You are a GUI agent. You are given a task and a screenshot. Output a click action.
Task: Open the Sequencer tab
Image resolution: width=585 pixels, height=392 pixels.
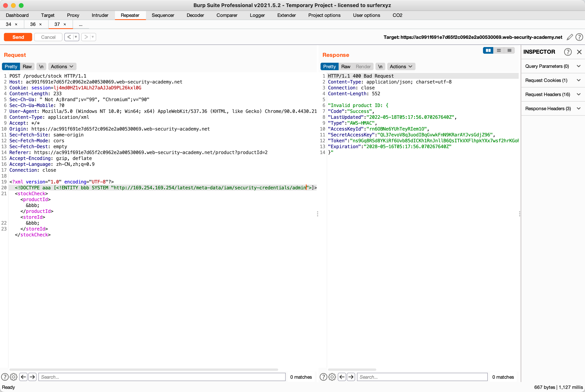pos(163,15)
